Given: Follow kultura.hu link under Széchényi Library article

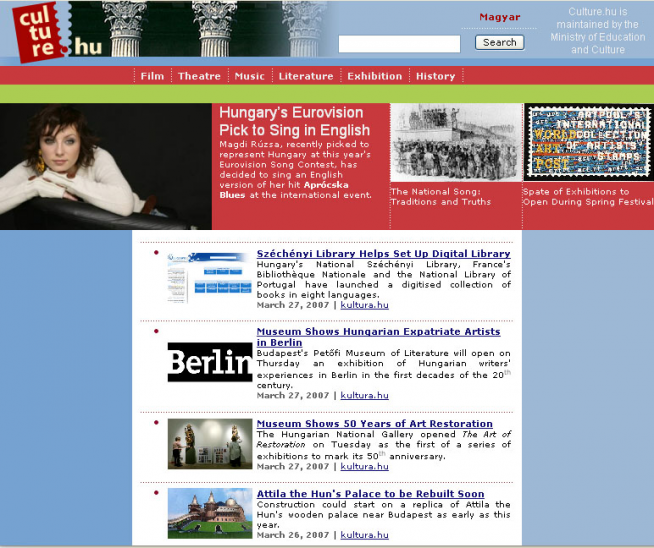Looking at the screenshot, I should click(365, 305).
